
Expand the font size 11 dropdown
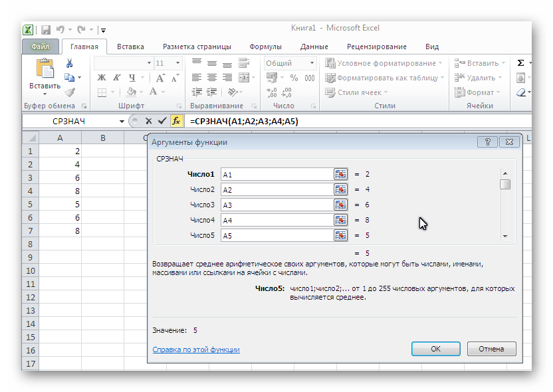(177, 63)
